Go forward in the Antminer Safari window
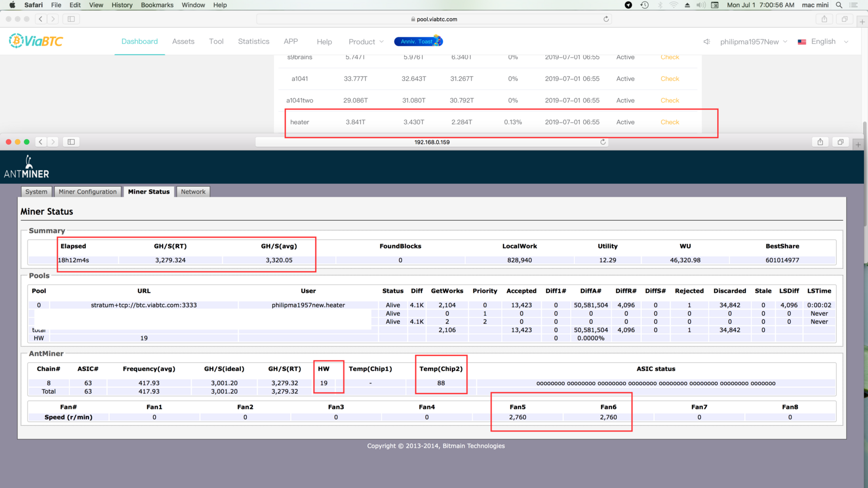 pyautogui.click(x=53, y=142)
